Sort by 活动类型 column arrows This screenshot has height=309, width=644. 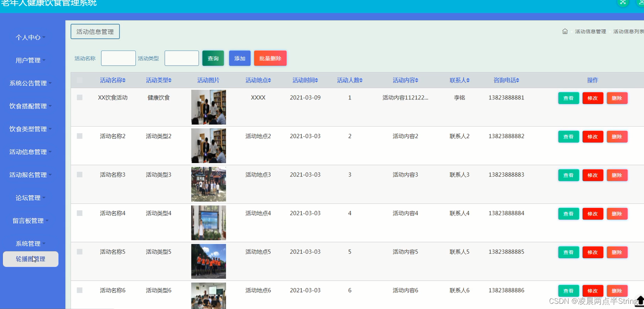click(x=170, y=80)
